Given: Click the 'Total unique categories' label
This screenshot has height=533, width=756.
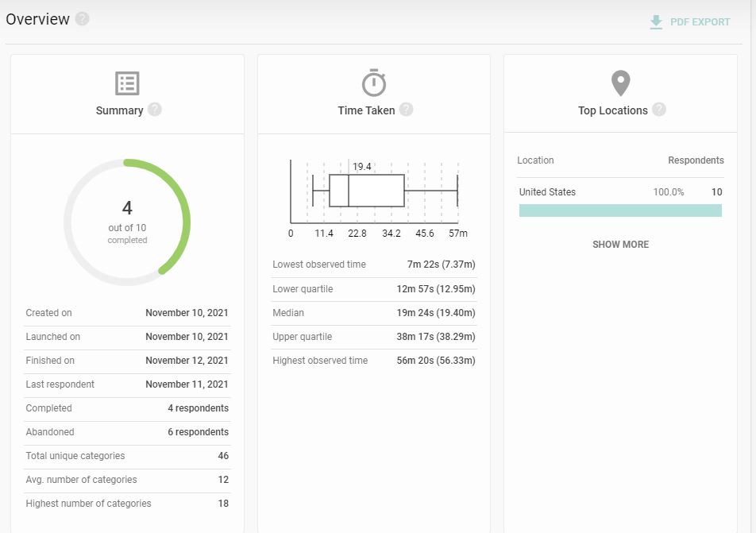Looking at the screenshot, I should coord(75,456).
